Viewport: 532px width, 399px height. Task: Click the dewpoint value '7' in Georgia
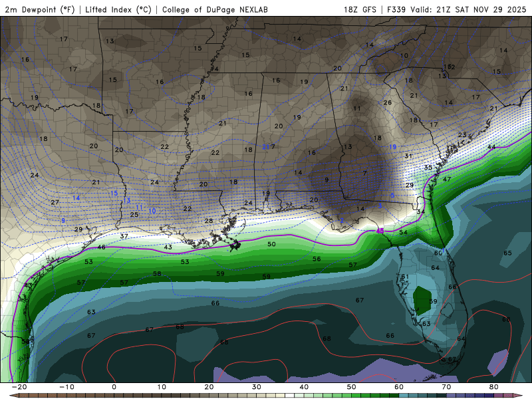364,174
